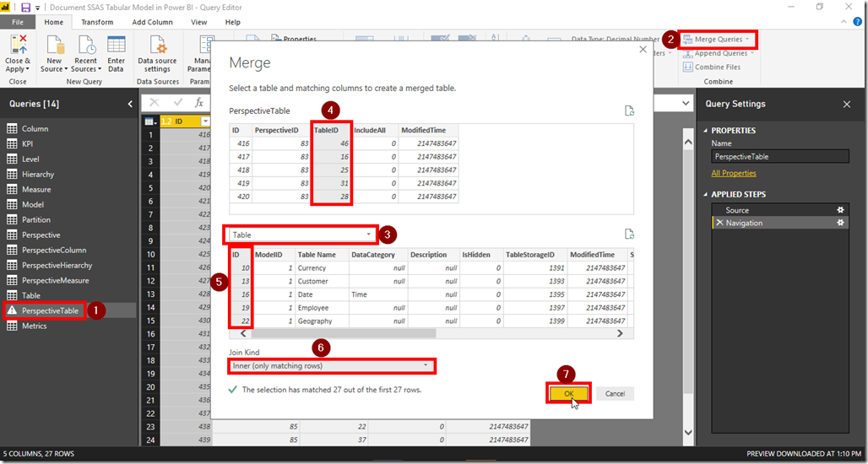Open the Help tab
The height and width of the screenshot is (464, 868).
point(232,22)
